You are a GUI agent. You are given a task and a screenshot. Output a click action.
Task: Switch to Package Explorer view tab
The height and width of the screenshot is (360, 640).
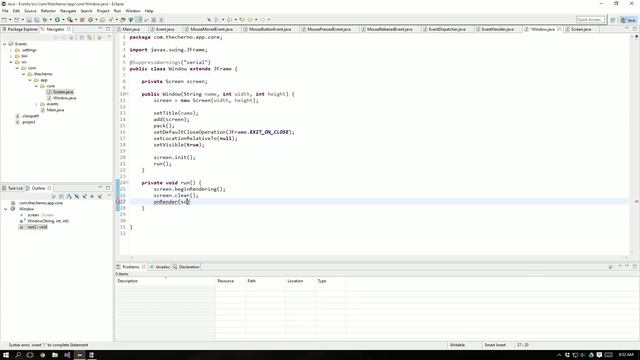(x=20, y=29)
